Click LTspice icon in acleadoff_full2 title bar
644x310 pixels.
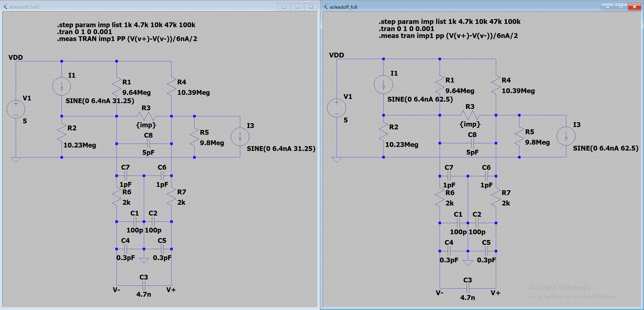coord(5,7)
